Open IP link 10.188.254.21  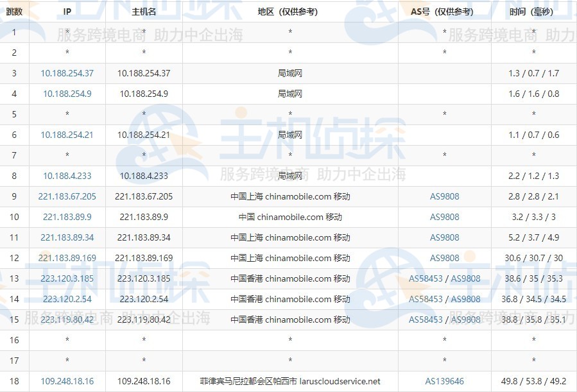[67, 135]
